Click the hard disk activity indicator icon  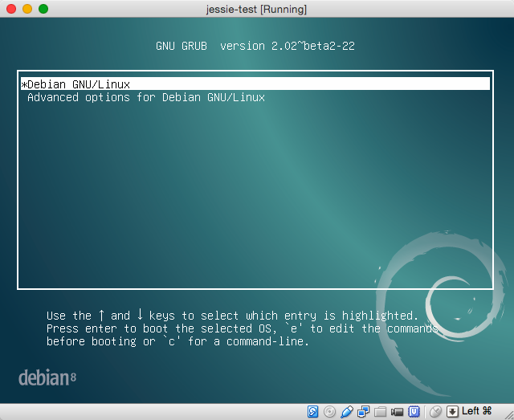312,411
